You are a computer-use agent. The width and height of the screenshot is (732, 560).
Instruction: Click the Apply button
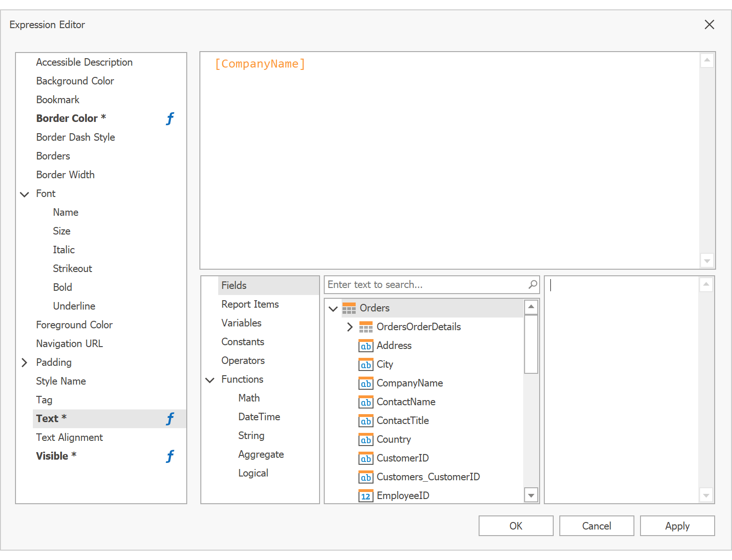677,526
